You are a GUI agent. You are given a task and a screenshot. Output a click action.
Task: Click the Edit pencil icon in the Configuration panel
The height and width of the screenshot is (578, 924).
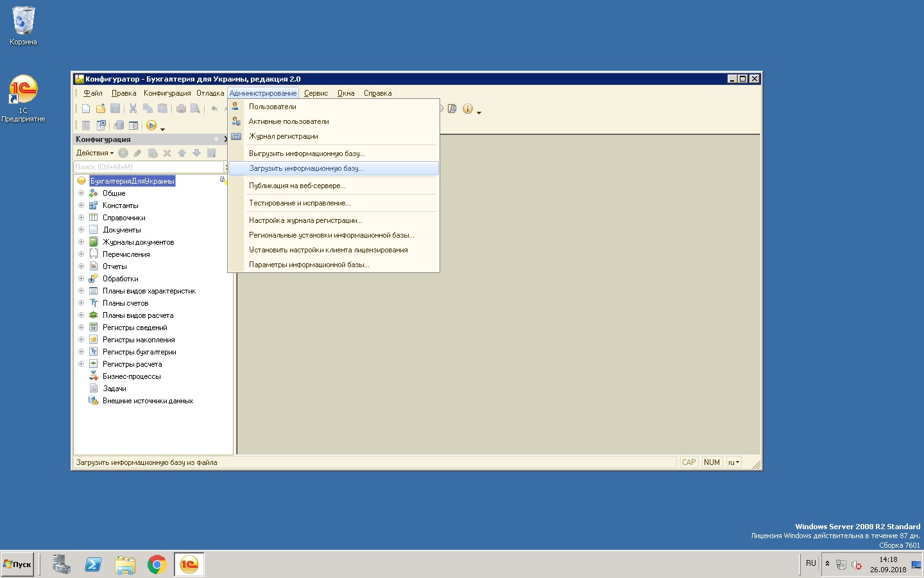(x=137, y=153)
